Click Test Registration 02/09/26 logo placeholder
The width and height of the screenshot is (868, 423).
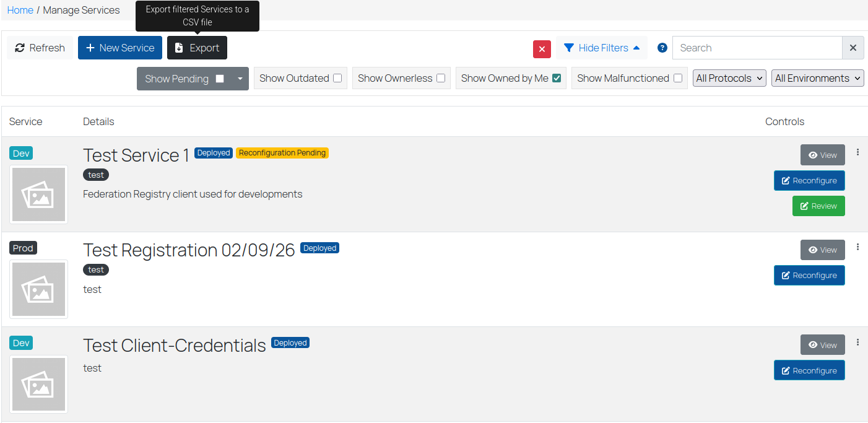(x=38, y=289)
